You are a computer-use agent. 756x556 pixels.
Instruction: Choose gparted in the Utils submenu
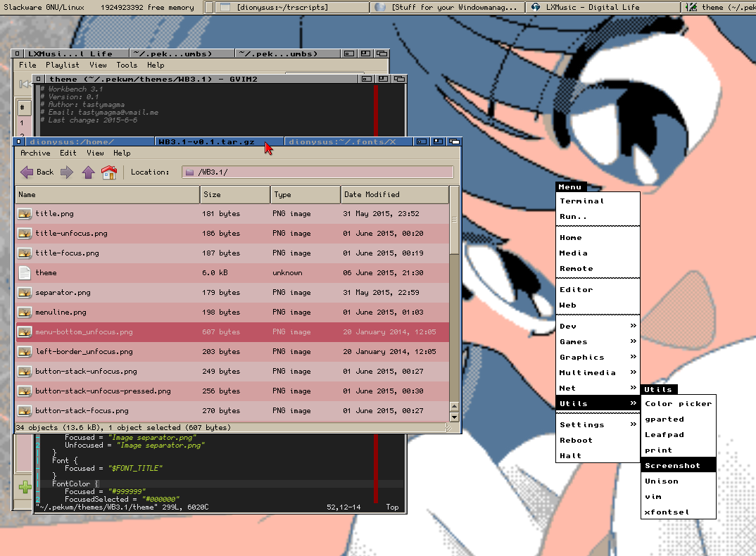(679, 419)
